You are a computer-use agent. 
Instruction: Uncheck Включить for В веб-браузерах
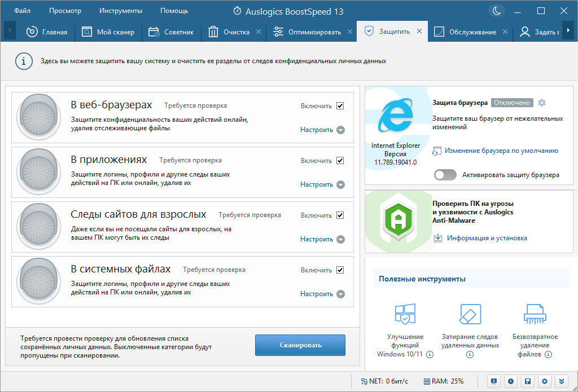click(x=340, y=105)
